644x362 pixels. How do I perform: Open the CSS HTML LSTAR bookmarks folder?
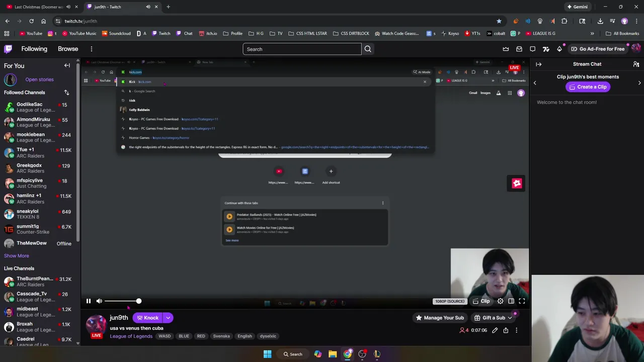point(307,34)
